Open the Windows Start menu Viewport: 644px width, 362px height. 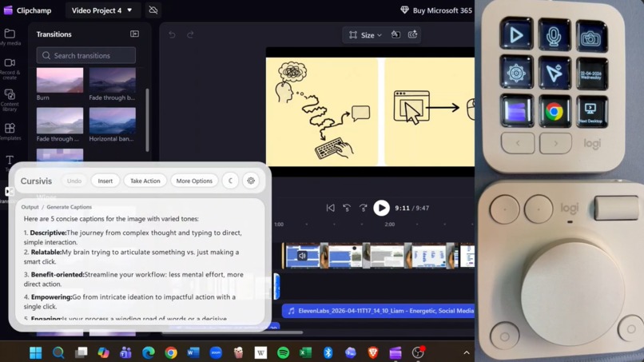click(x=36, y=352)
